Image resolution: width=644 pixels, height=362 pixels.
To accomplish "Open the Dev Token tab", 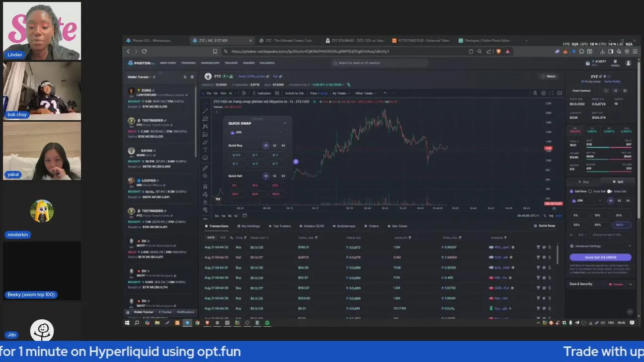I will (397, 226).
